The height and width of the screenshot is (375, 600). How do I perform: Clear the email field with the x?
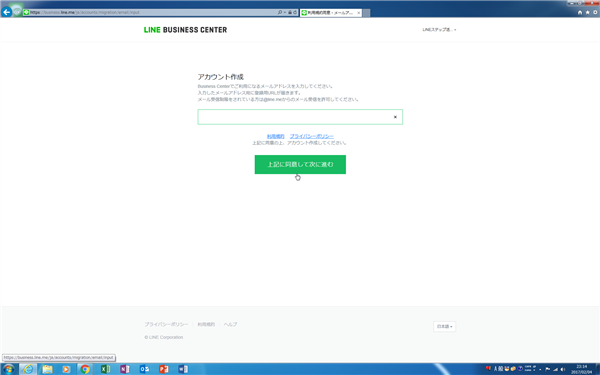point(395,117)
